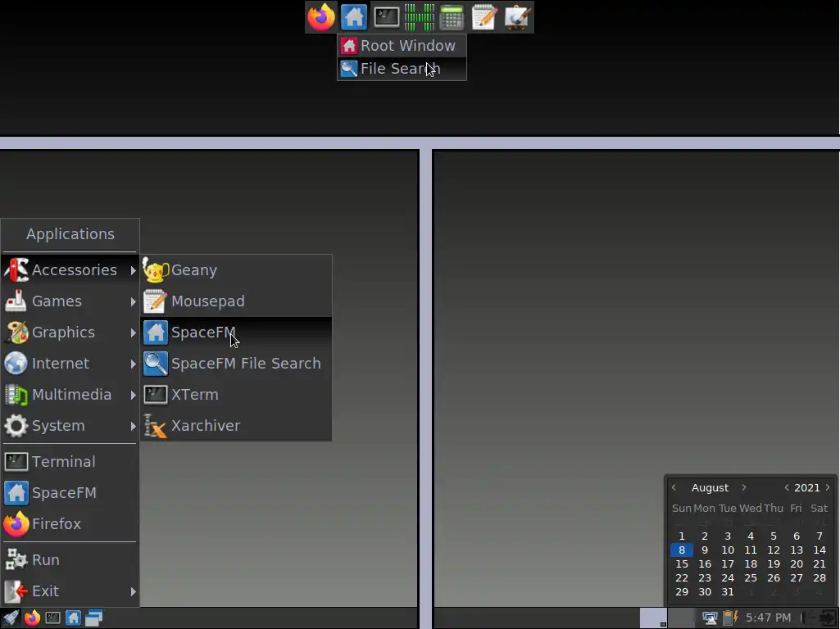Launch Firefox from the Applications menu
840x629 pixels.
[x=70, y=523]
